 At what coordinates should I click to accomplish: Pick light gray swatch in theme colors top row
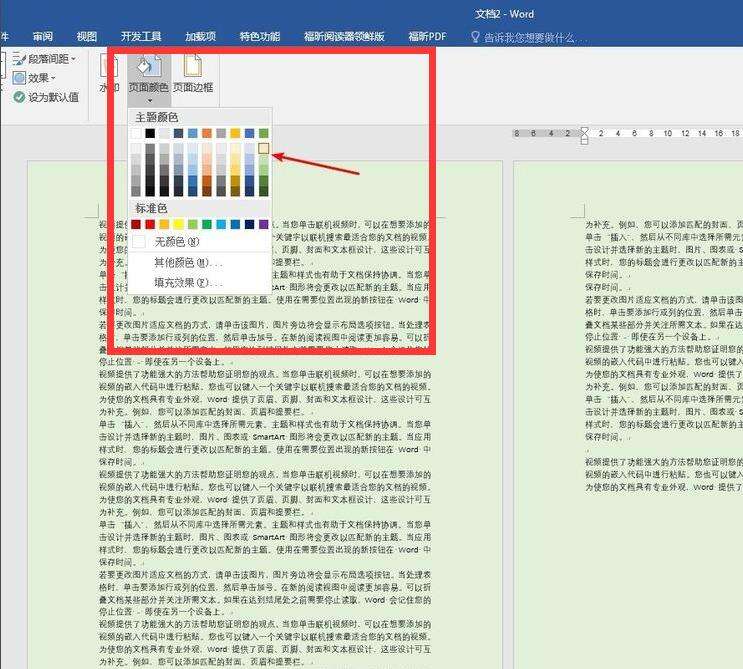point(164,134)
